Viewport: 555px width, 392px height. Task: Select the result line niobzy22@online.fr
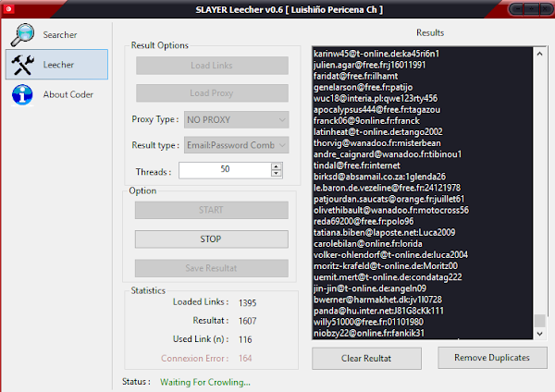pyautogui.click(x=369, y=333)
